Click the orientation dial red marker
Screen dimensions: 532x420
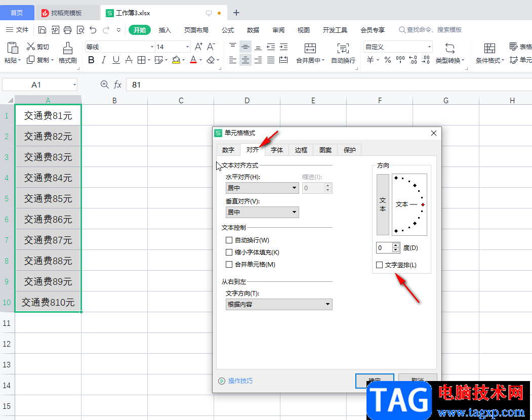(423, 204)
